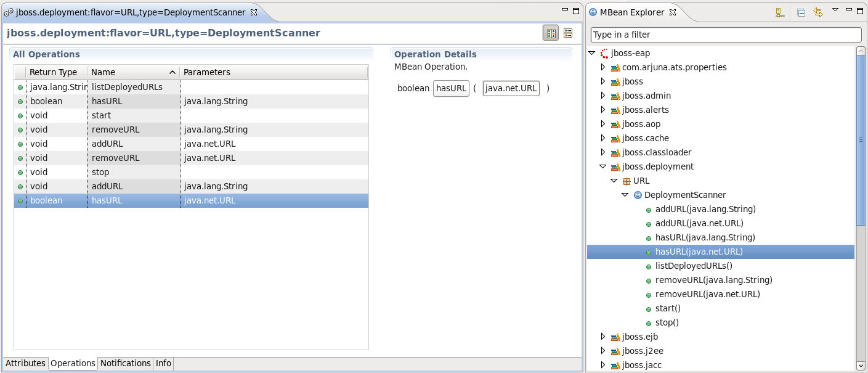This screenshot has height=373, width=868.
Task: Click the Collapse All icon in MBean Explorer
Action: (801, 12)
